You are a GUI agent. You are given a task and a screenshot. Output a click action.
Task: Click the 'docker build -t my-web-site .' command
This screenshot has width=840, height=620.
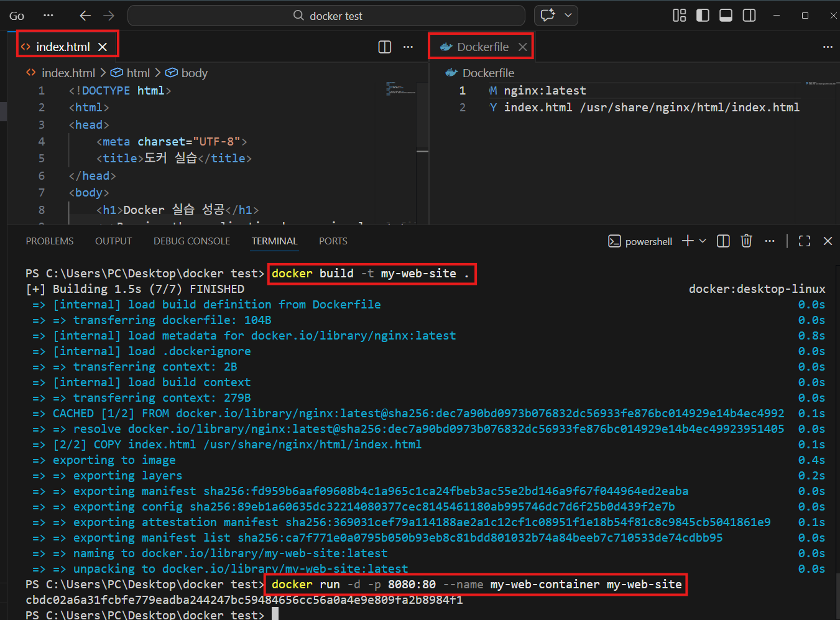click(x=370, y=274)
